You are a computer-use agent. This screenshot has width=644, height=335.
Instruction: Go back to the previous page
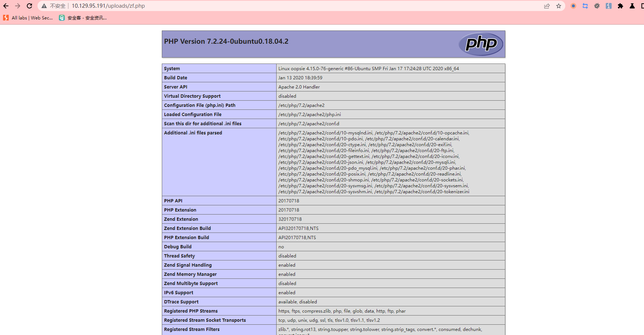[6, 6]
